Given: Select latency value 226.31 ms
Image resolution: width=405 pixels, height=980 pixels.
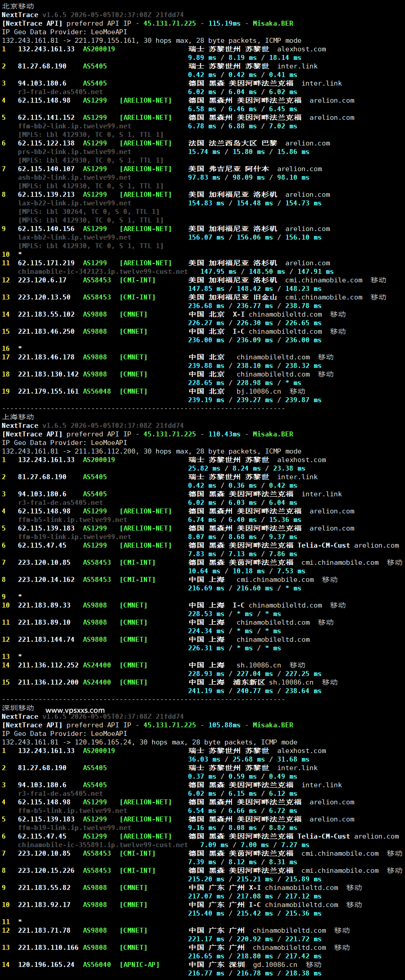Looking at the screenshot, I should tap(206, 648).
